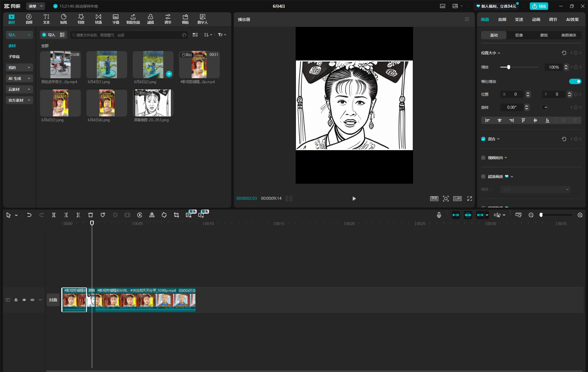The height and width of the screenshot is (372, 588).
Task: Click the zoom in timeline icon
Action: (580, 215)
